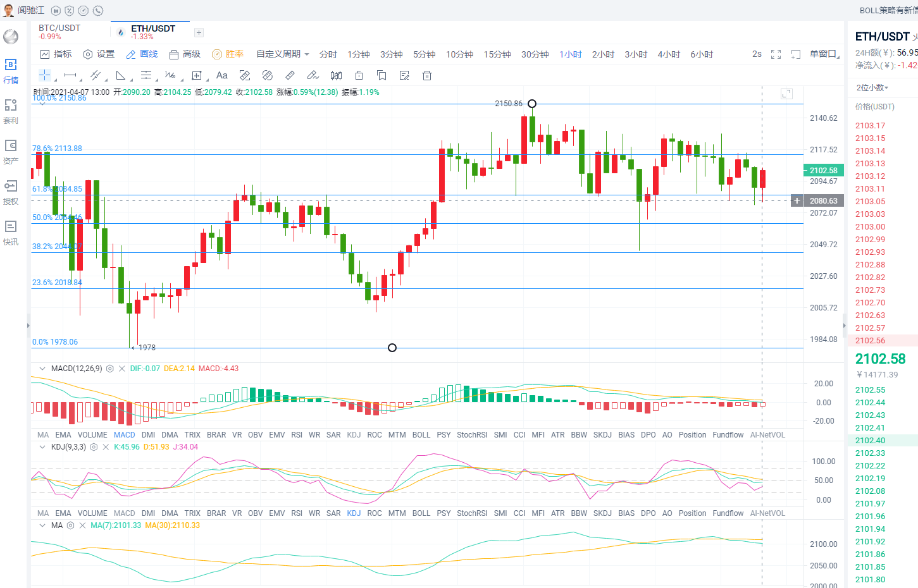Select the Aa text annotation tool
The width and height of the screenshot is (918, 588).
tap(221, 75)
